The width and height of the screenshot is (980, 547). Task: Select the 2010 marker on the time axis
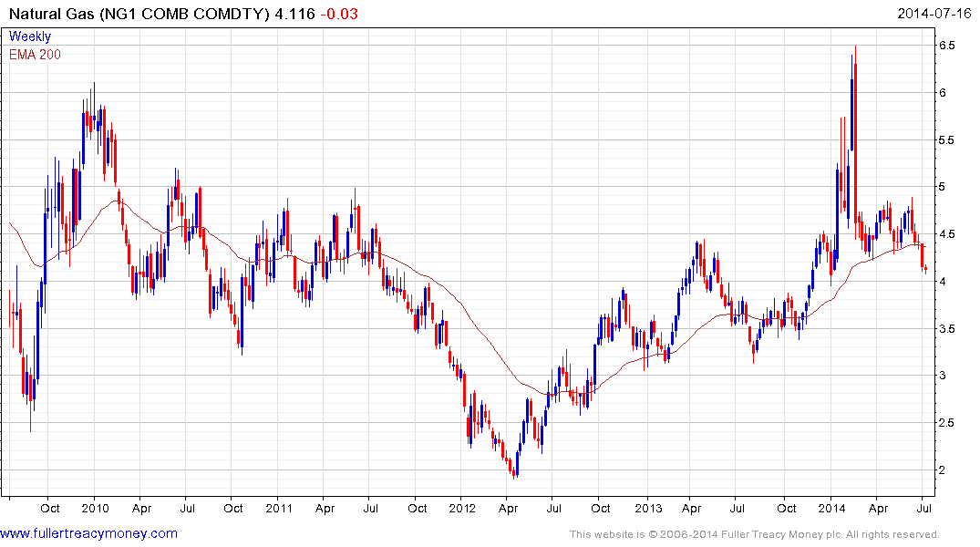[96, 508]
